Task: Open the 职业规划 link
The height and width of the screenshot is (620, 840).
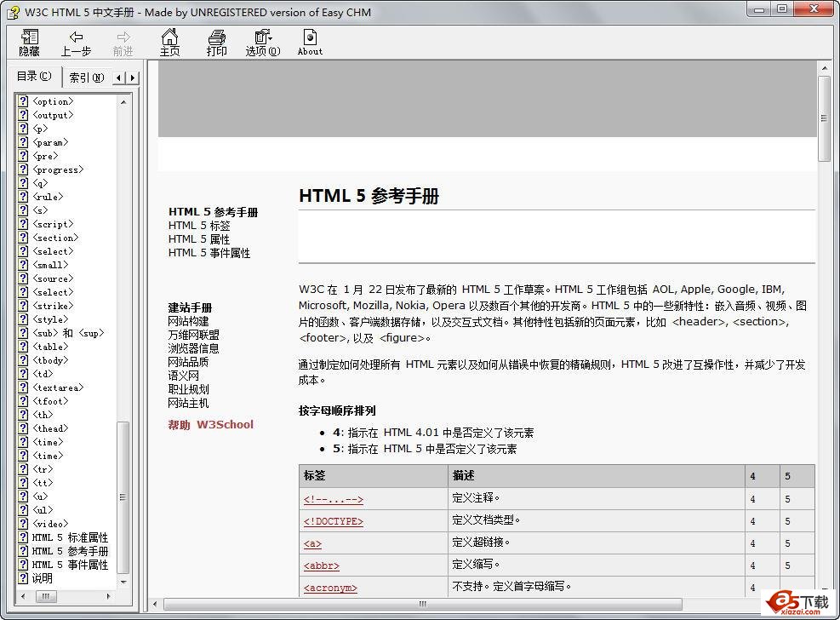Action: (188, 389)
